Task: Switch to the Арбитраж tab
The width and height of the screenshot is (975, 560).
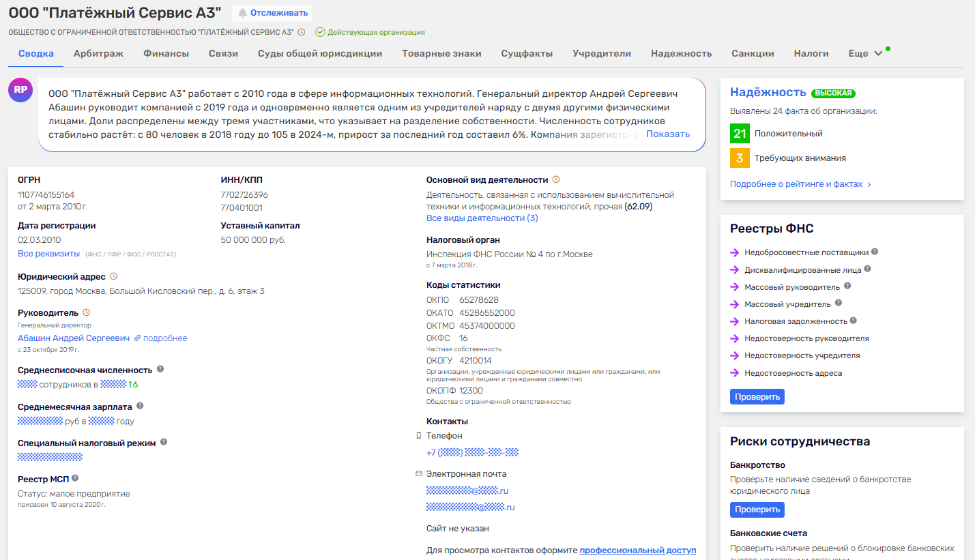Action: (x=98, y=53)
